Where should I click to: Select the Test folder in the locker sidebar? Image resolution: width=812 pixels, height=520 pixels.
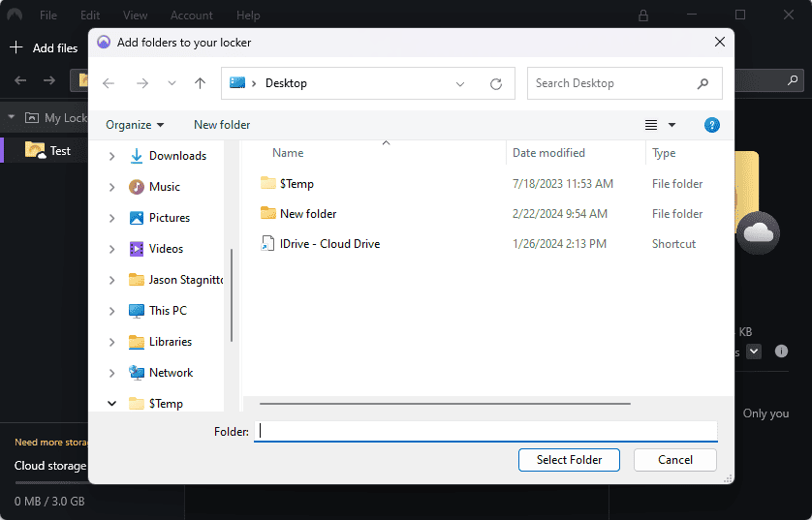click(x=47, y=150)
